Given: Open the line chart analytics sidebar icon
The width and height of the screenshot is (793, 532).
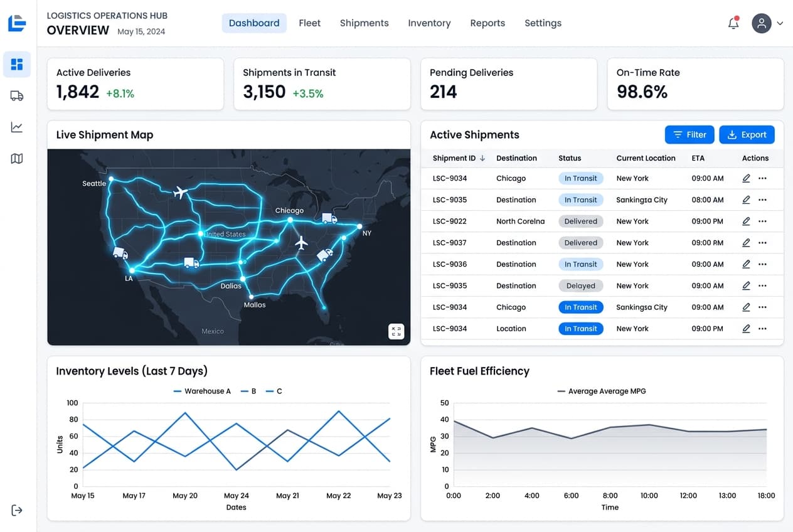Looking at the screenshot, I should coord(17,127).
